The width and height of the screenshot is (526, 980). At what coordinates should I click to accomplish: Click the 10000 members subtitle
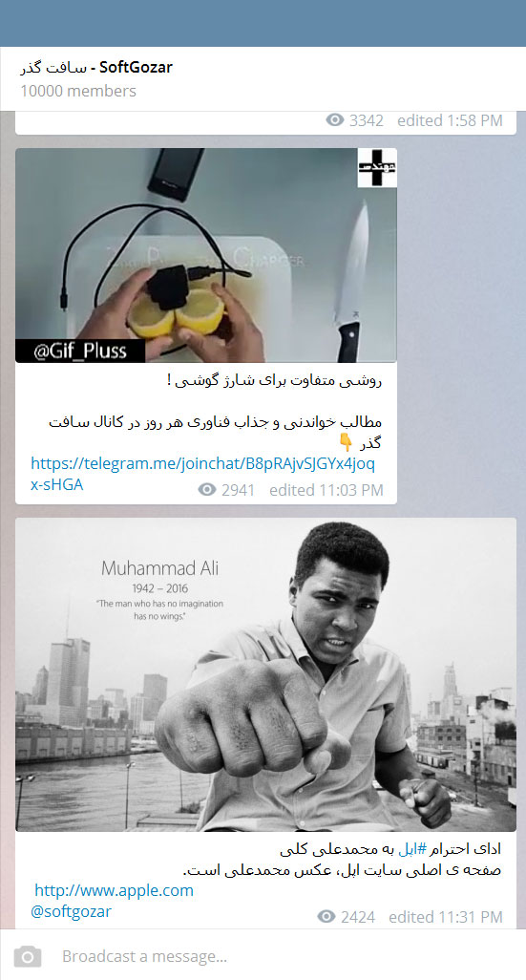tap(78, 91)
